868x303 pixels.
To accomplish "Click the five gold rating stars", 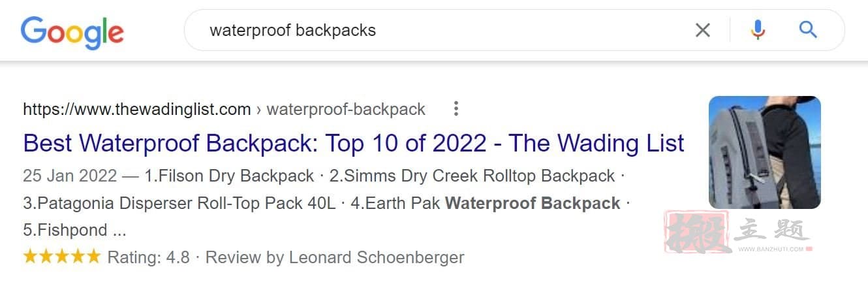I will [62, 257].
